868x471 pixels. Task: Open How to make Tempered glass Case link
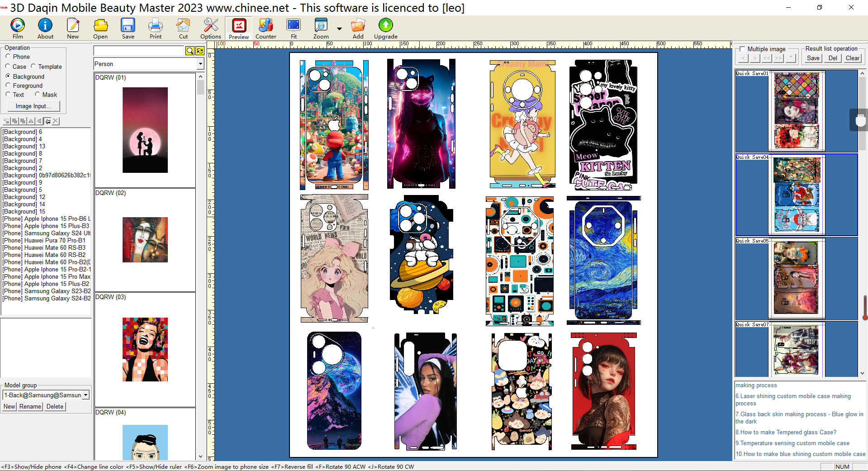click(786, 432)
